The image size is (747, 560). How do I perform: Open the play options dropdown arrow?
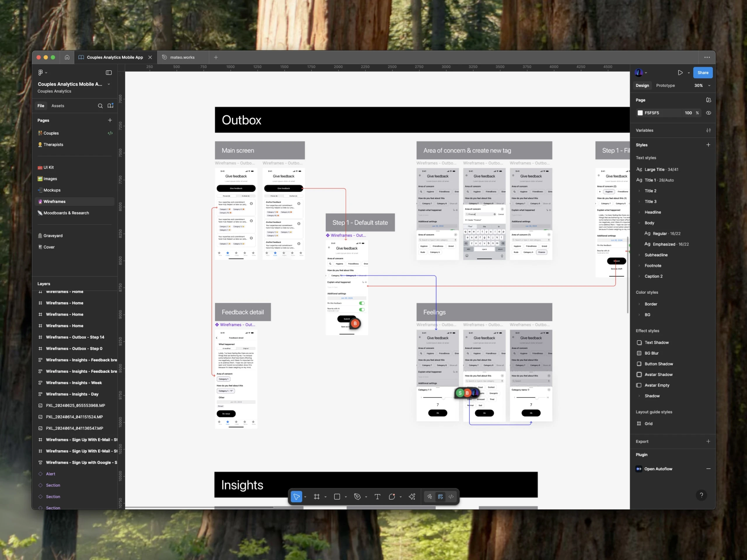(x=689, y=73)
